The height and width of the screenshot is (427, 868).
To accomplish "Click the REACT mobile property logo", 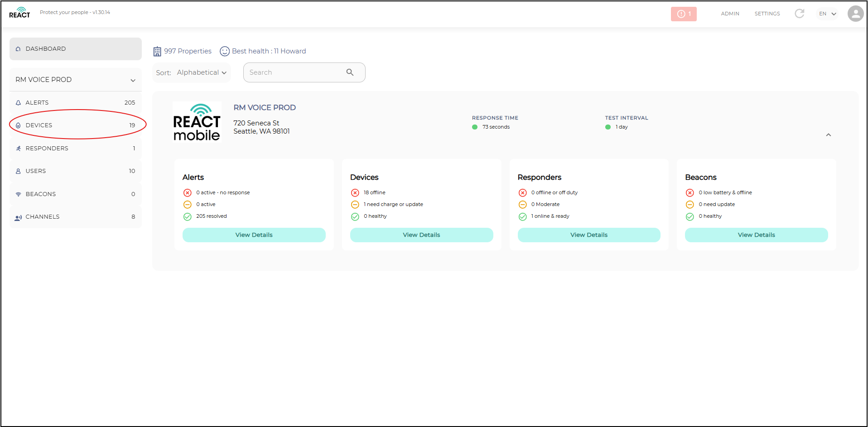I will tap(197, 122).
